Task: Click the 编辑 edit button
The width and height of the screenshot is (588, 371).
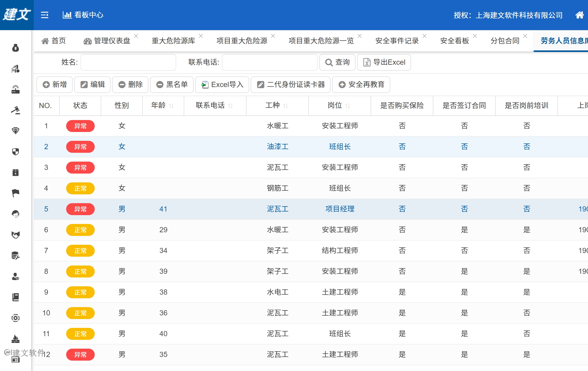Action: (x=92, y=85)
